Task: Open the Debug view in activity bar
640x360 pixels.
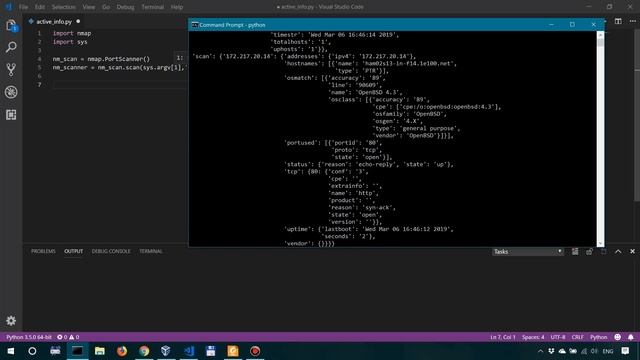Action: (x=11, y=92)
